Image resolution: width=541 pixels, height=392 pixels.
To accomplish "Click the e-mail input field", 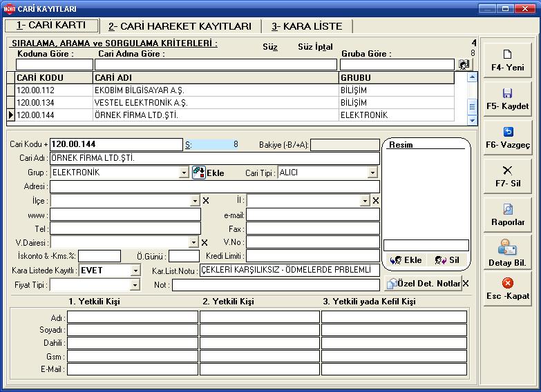I will point(313,215).
